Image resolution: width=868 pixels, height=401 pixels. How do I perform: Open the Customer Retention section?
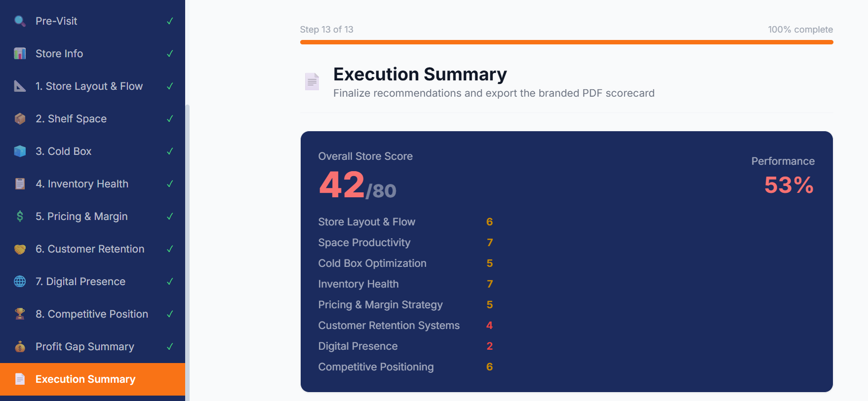point(90,249)
